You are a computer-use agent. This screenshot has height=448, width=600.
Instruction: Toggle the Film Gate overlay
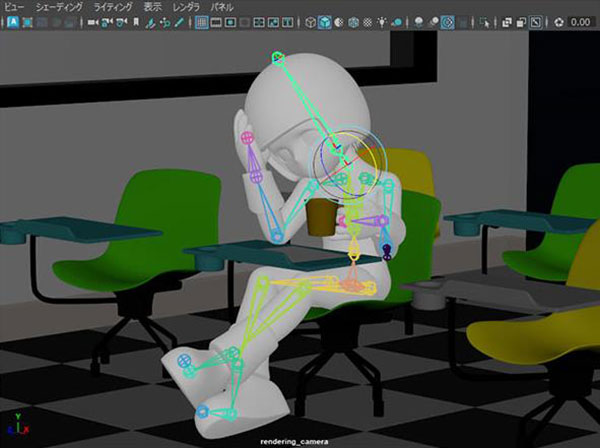[215, 21]
